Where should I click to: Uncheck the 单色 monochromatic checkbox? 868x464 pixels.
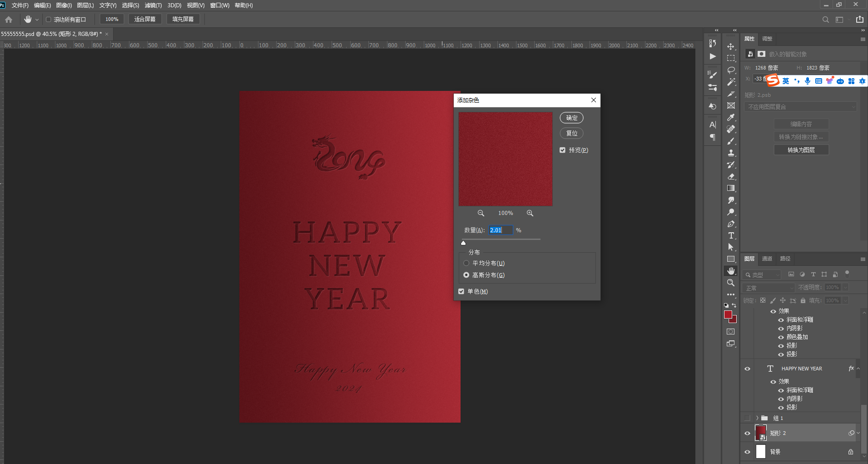pos(461,291)
